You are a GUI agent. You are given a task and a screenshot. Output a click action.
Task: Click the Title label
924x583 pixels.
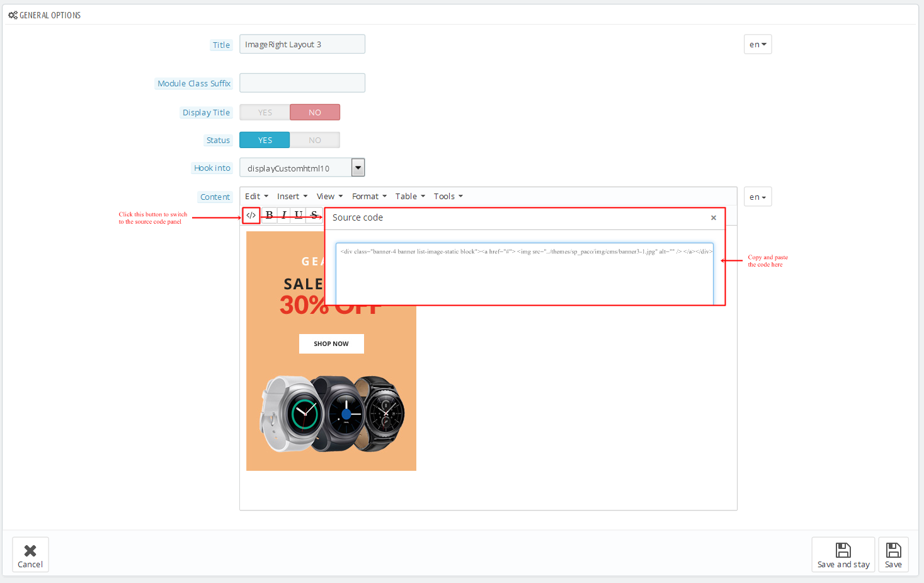click(221, 45)
